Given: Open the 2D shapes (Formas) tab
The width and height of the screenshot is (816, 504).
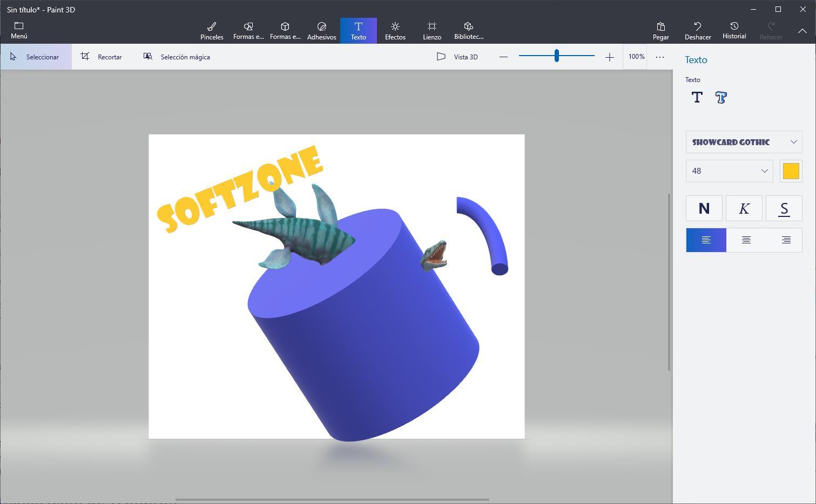Looking at the screenshot, I should pyautogui.click(x=248, y=31).
